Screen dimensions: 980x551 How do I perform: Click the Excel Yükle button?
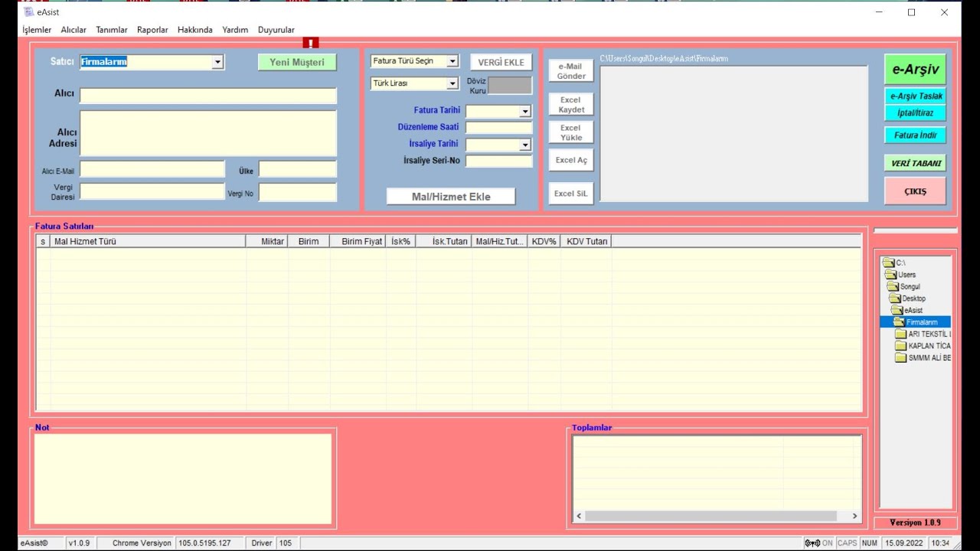click(x=570, y=132)
